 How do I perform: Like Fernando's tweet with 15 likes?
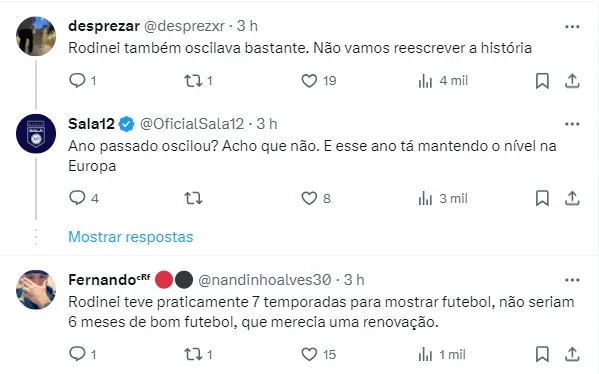point(309,354)
